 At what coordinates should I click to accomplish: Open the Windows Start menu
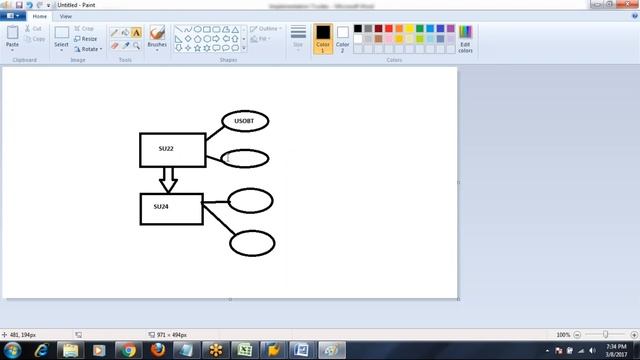[12, 350]
